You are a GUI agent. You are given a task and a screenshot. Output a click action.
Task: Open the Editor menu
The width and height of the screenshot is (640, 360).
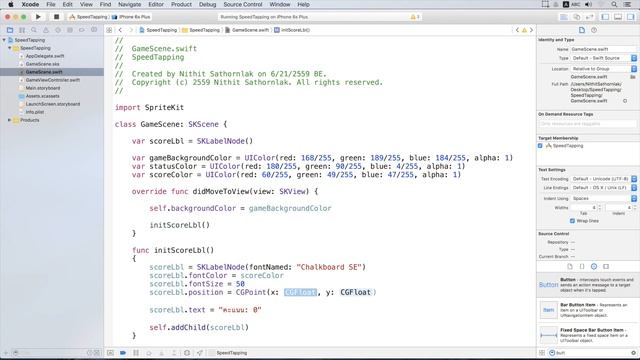[x=156, y=4]
